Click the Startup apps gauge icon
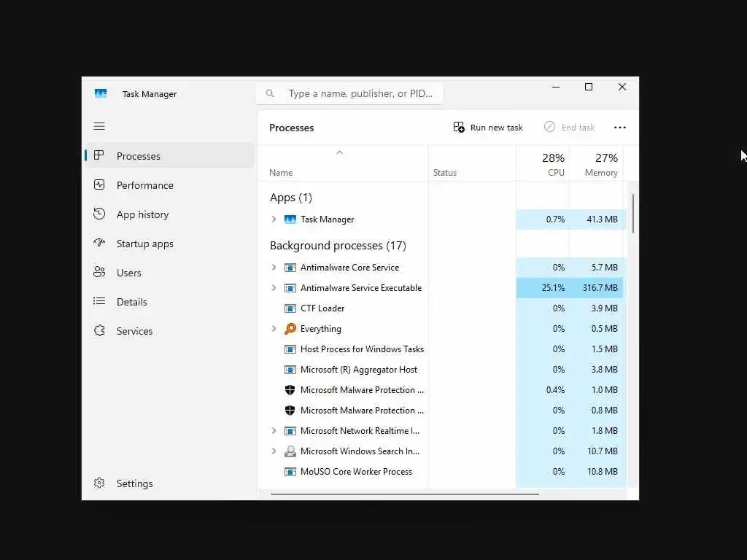747x560 pixels. click(x=99, y=243)
